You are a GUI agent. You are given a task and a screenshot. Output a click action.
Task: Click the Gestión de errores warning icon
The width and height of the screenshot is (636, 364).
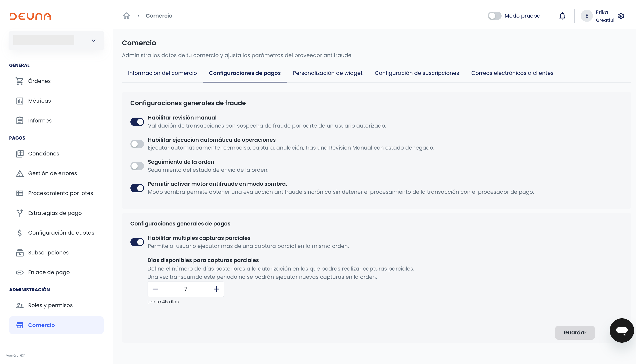click(19, 173)
